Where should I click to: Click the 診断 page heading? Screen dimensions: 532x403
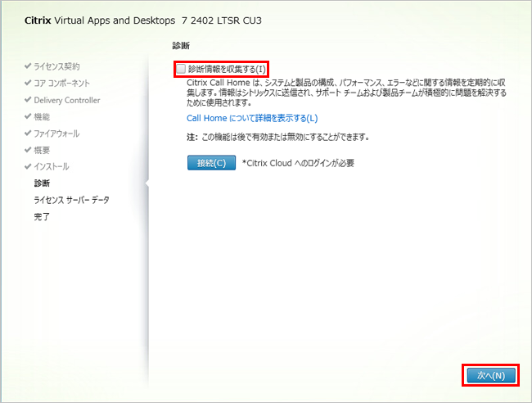click(x=181, y=46)
